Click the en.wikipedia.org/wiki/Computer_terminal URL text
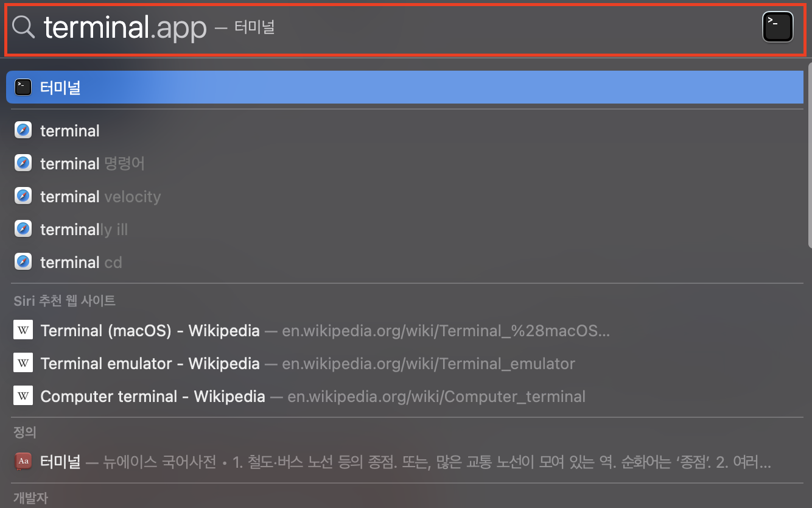This screenshot has width=812, height=508. (436, 397)
